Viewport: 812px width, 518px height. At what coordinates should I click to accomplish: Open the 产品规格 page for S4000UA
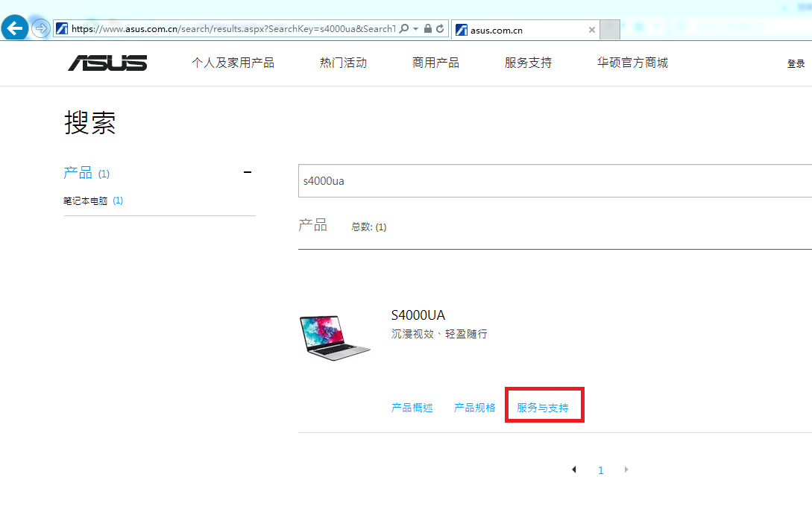point(474,407)
